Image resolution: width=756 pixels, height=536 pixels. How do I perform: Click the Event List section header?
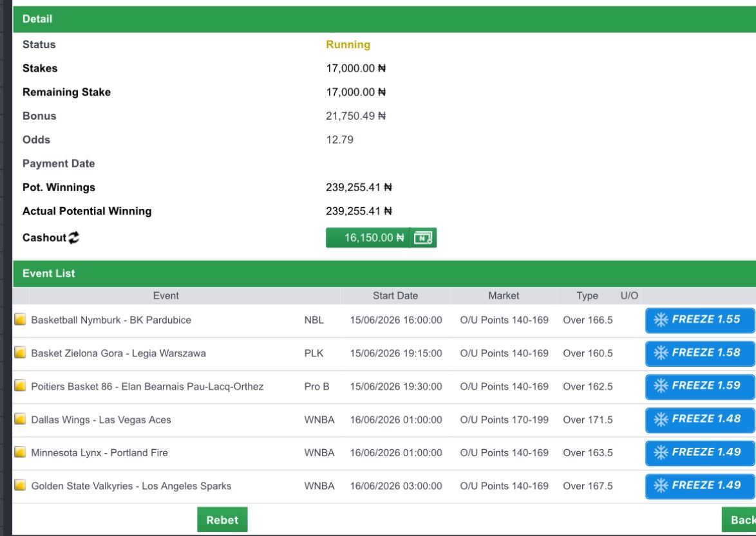pos(384,273)
